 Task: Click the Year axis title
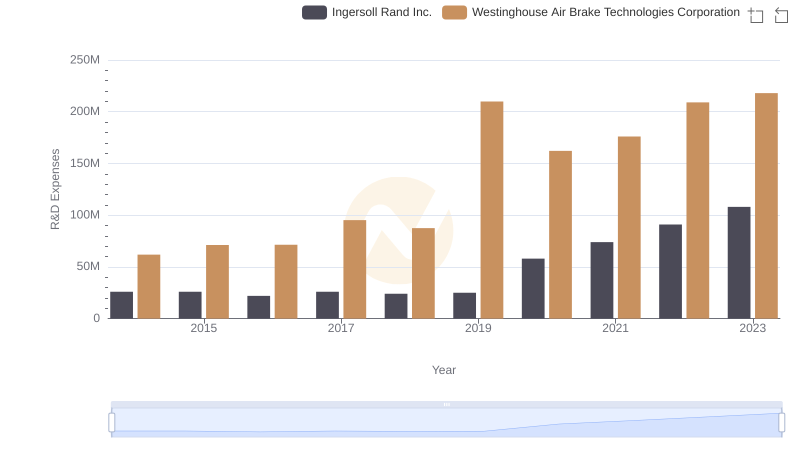point(444,370)
